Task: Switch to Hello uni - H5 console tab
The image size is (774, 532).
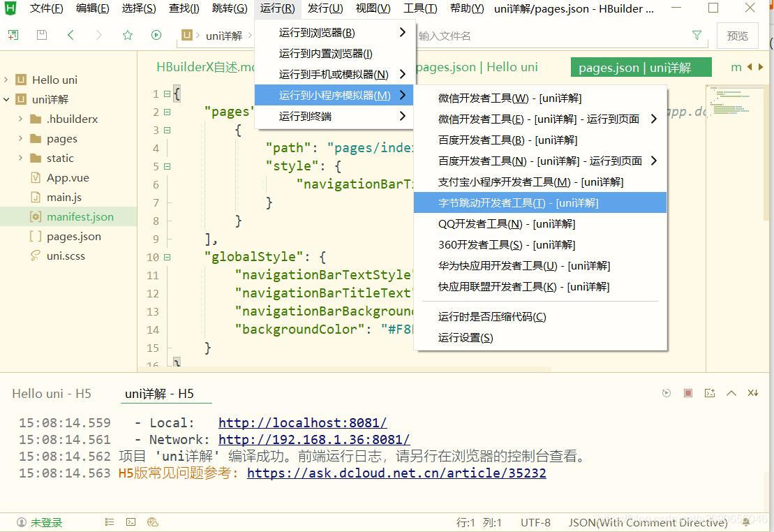Action: pyautogui.click(x=52, y=394)
